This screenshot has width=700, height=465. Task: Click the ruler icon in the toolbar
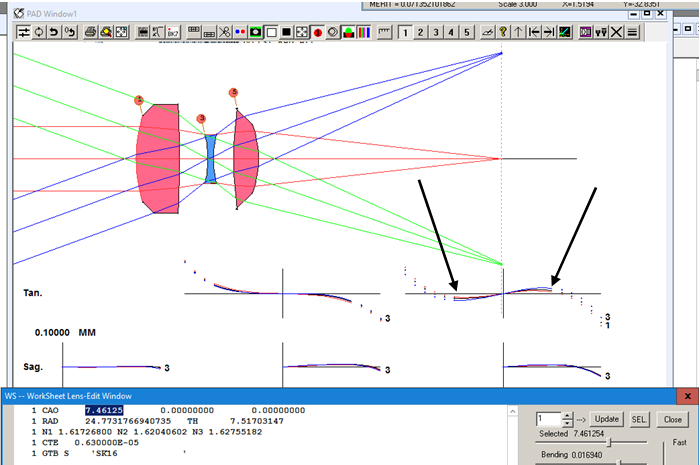click(384, 32)
